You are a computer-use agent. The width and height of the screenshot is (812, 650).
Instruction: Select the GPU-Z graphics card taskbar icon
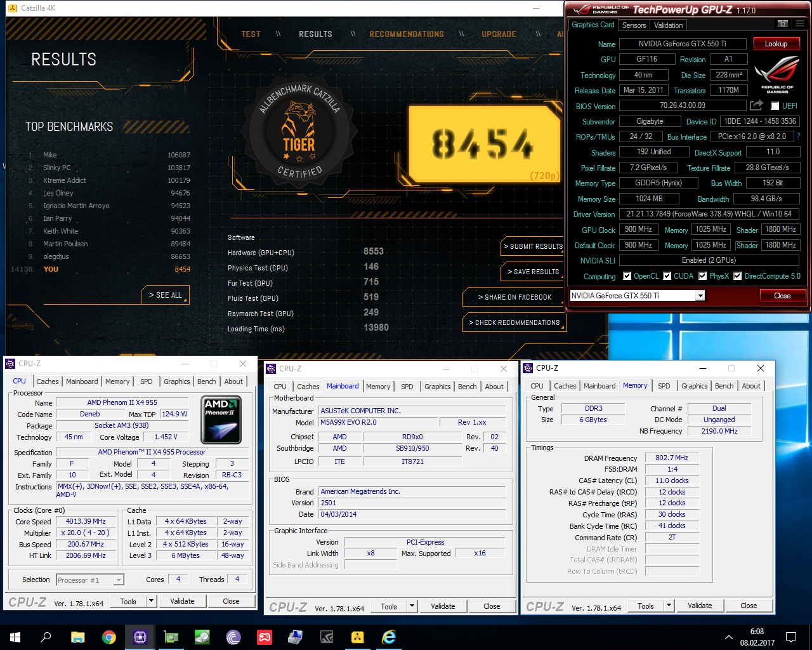point(171,637)
